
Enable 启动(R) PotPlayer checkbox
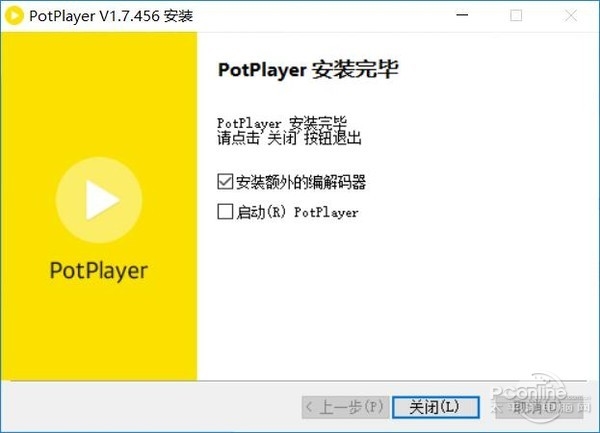(225, 211)
